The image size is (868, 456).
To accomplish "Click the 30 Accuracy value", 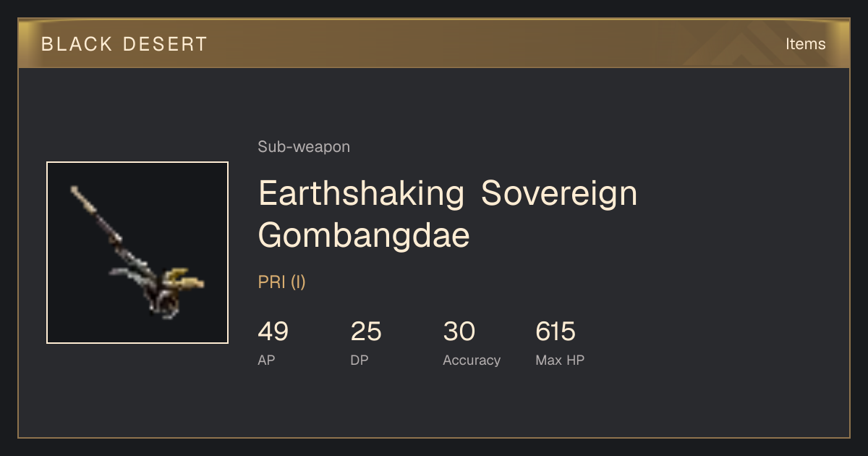I will coord(459,332).
